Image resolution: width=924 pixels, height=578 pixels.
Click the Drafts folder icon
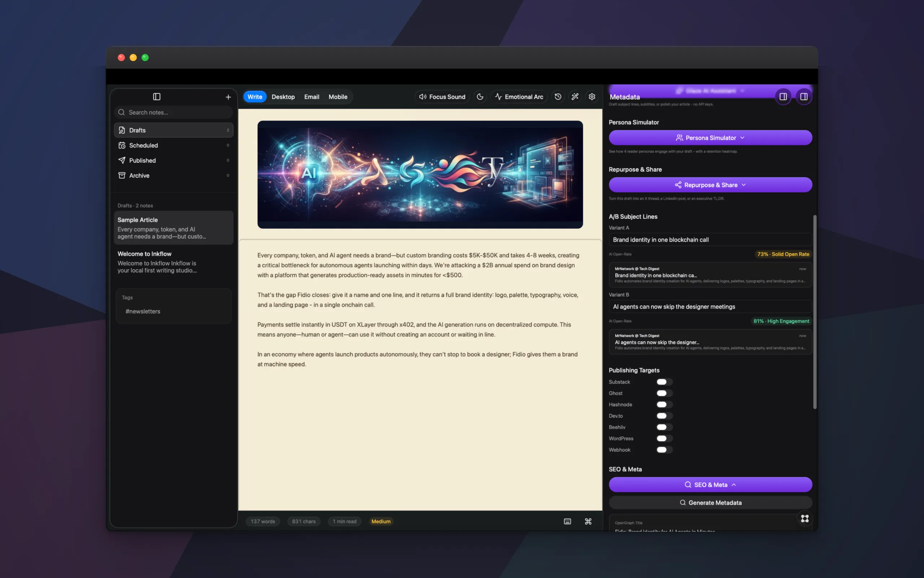tap(122, 130)
